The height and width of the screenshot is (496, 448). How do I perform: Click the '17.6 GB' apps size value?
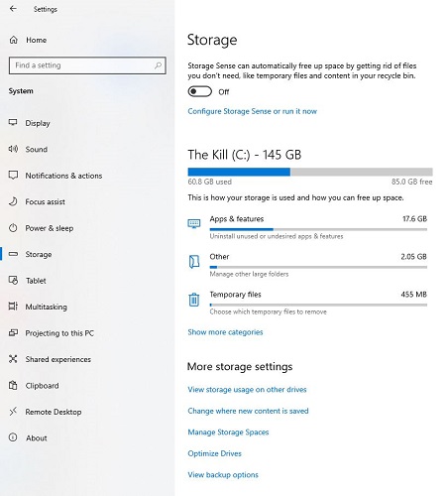coord(414,219)
